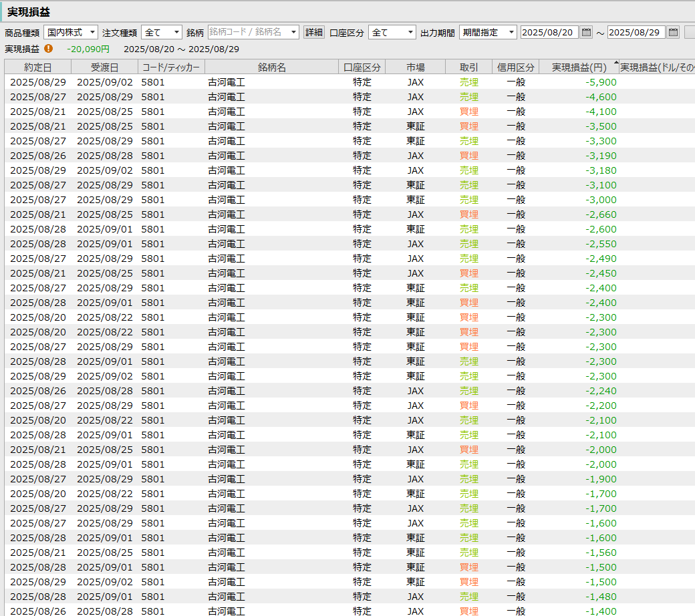Image resolution: width=695 pixels, height=616 pixels.
Task: Open the 口座区分 filter dropdown
Action: pos(392,32)
